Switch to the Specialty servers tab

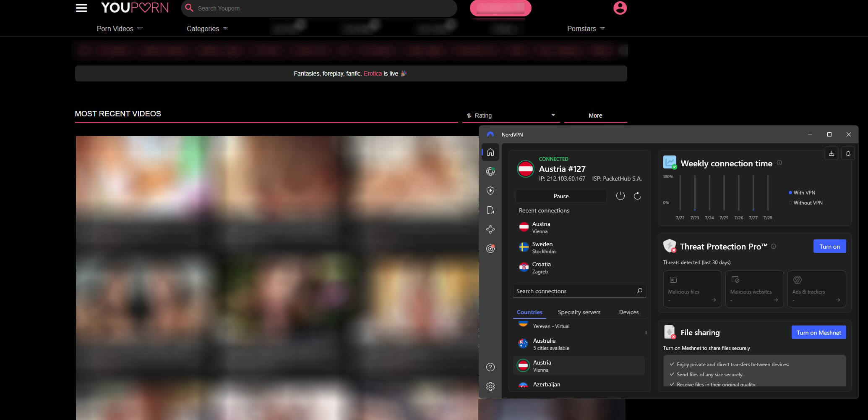(x=579, y=312)
